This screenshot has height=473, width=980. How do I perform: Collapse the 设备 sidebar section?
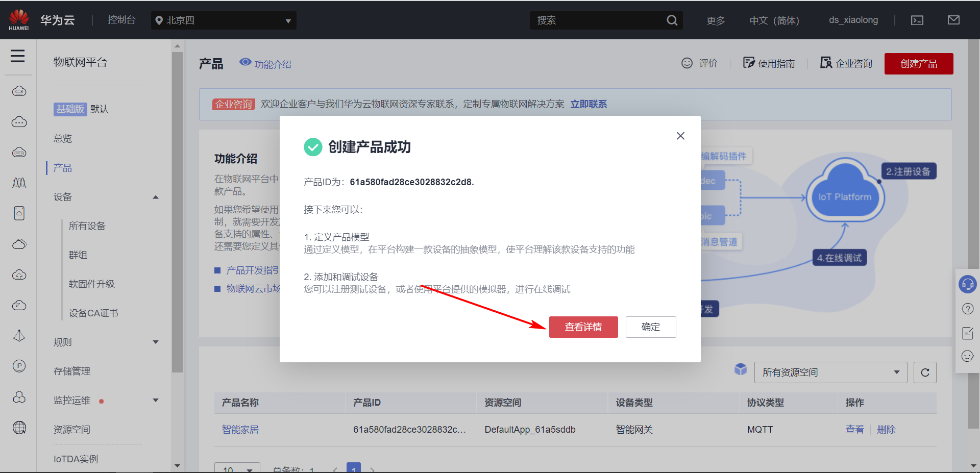click(x=155, y=197)
